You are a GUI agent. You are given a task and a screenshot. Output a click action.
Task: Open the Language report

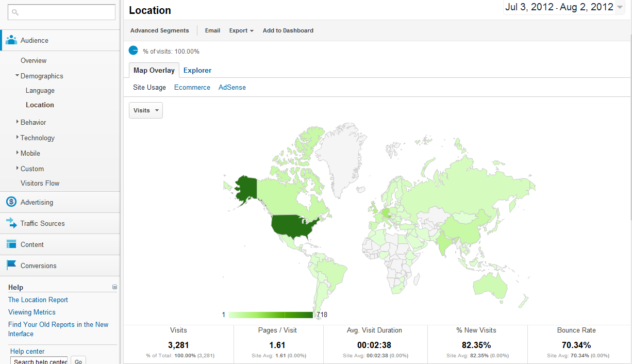pos(40,91)
